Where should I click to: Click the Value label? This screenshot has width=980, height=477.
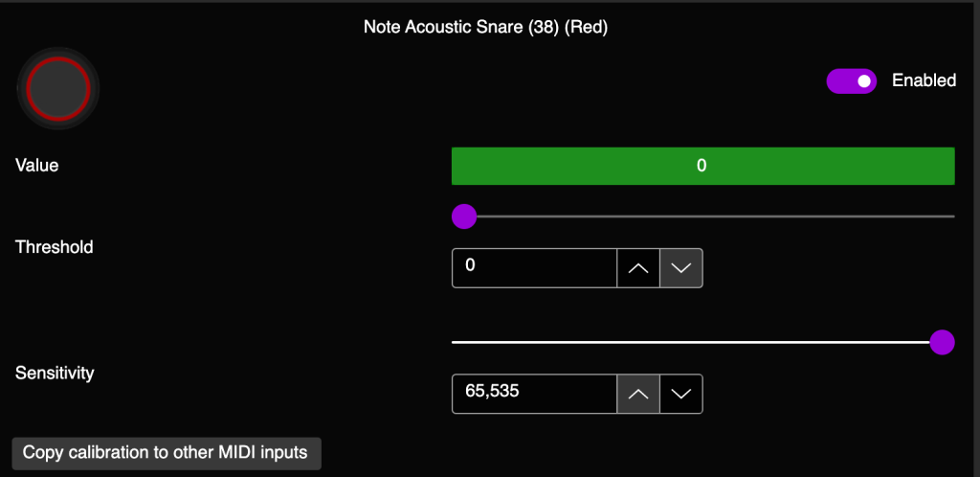(x=37, y=166)
